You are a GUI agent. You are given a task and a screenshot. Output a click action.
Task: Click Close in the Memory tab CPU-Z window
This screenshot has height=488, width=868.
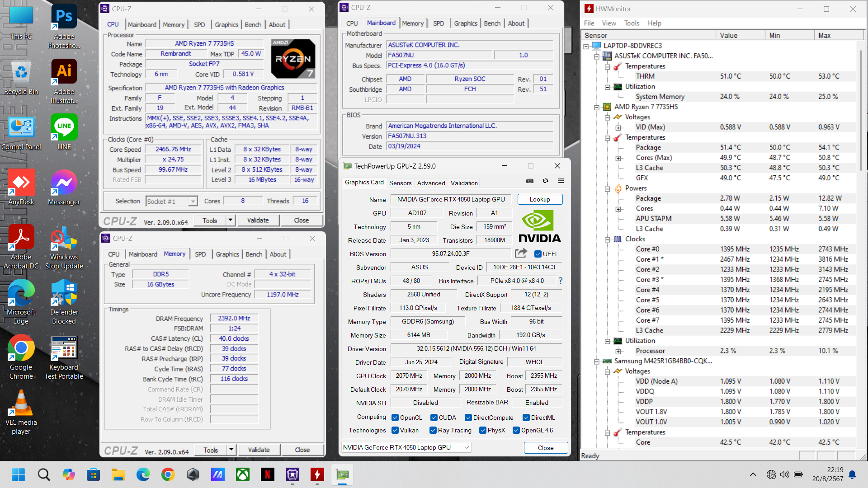click(302, 450)
